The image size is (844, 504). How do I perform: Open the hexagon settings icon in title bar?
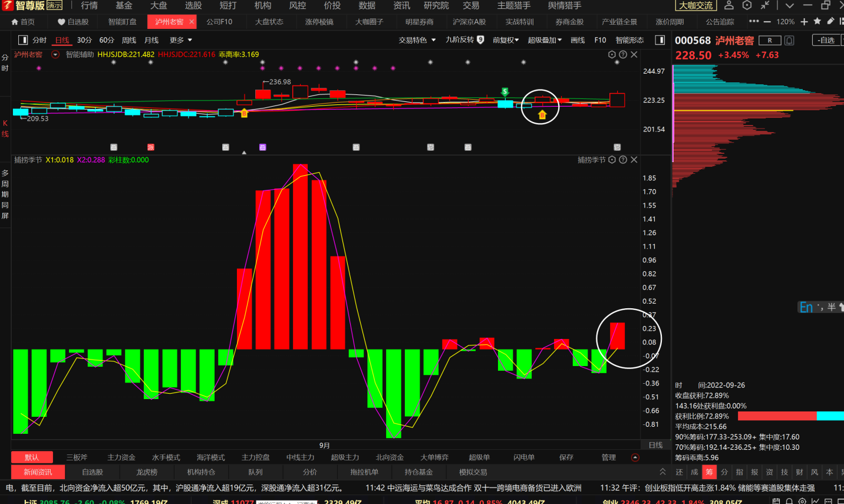pos(747,5)
